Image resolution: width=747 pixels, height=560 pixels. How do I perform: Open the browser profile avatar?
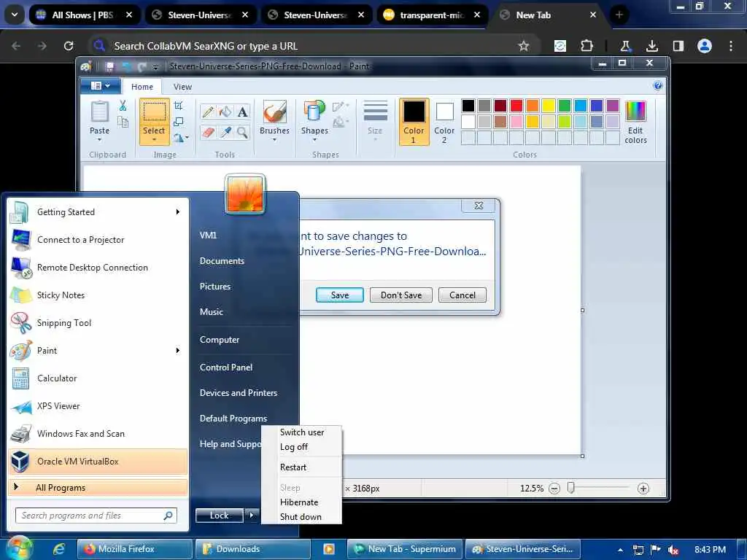pyautogui.click(x=704, y=46)
